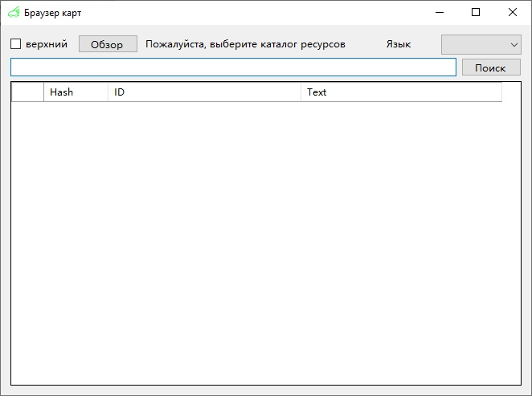Click the green app icon in title bar

pos(14,13)
